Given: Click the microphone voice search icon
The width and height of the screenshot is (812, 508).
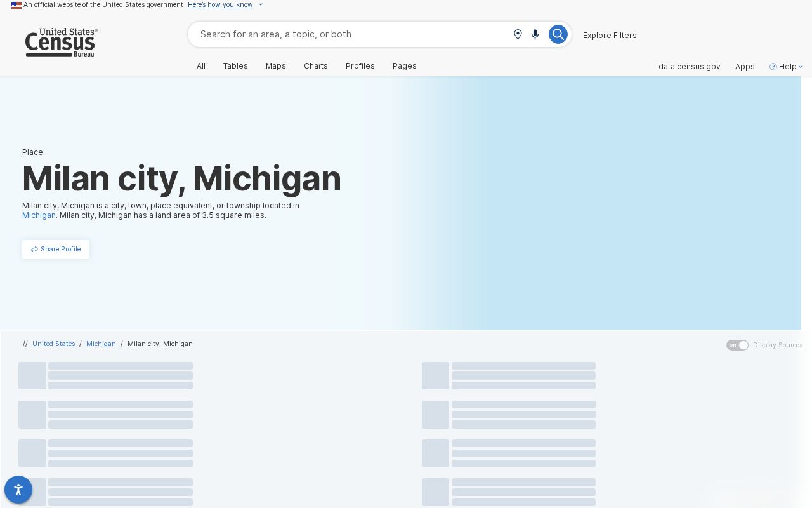Looking at the screenshot, I should coord(535,34).
